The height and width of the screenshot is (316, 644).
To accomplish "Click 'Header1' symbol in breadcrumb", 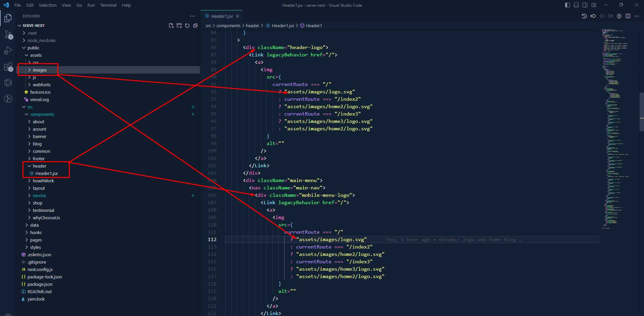I will pyautogui.click(x=314, y=26).
